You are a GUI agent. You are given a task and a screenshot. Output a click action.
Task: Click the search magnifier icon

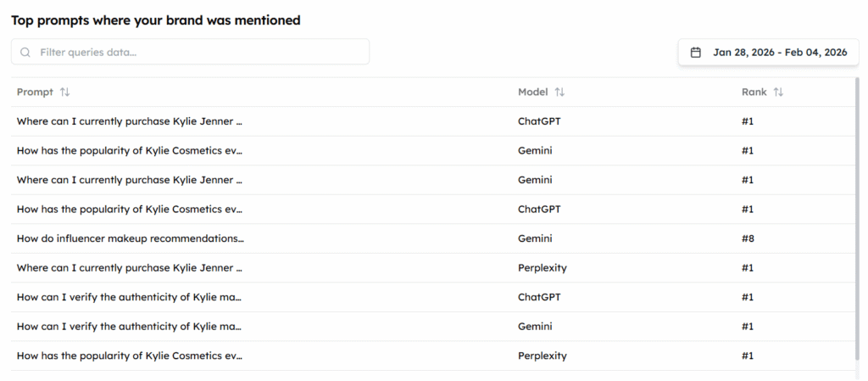pos(25,52)
